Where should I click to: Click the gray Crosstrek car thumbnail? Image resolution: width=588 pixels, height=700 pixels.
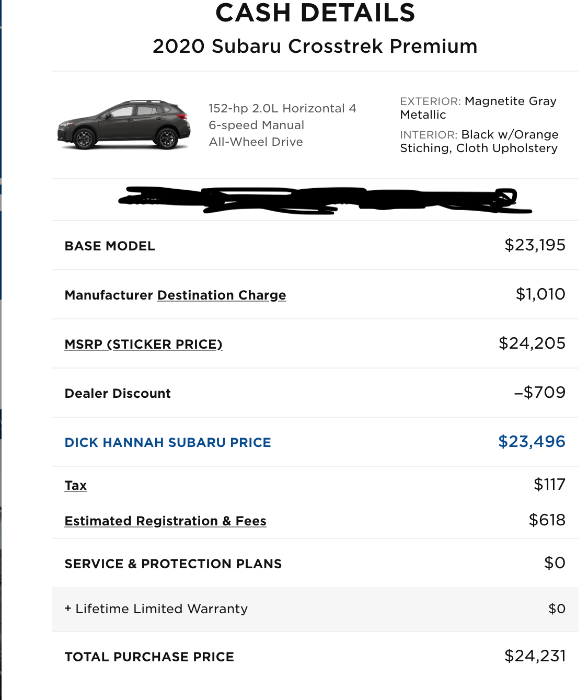pyautogui.click(x=124, y=125)
